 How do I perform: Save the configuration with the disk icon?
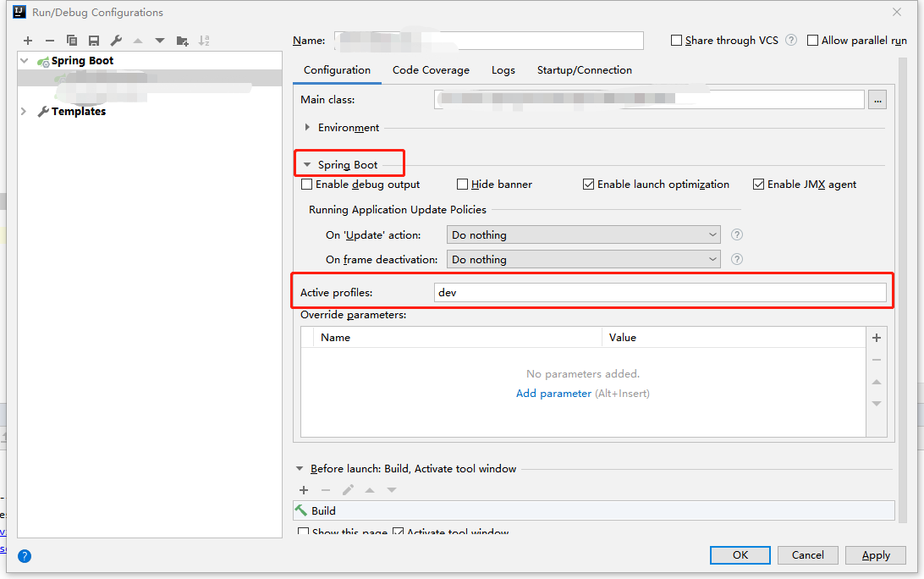[94, 41]
